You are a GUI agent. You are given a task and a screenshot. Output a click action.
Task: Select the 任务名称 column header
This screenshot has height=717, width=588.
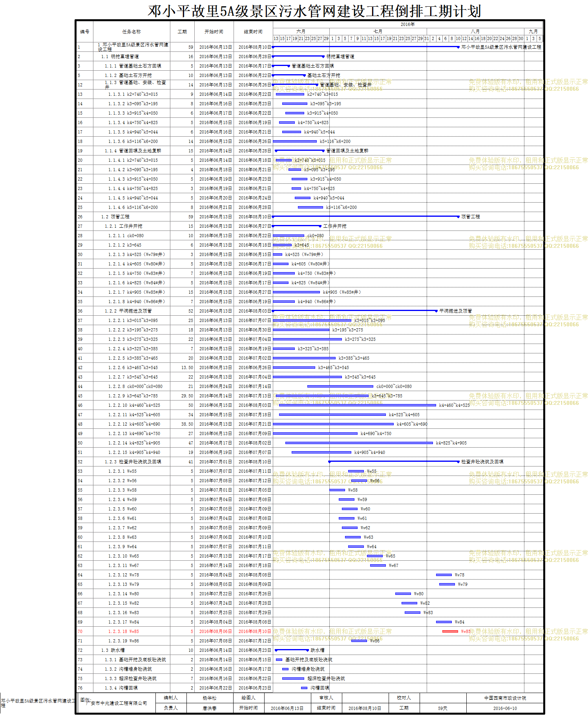(131, 32)
